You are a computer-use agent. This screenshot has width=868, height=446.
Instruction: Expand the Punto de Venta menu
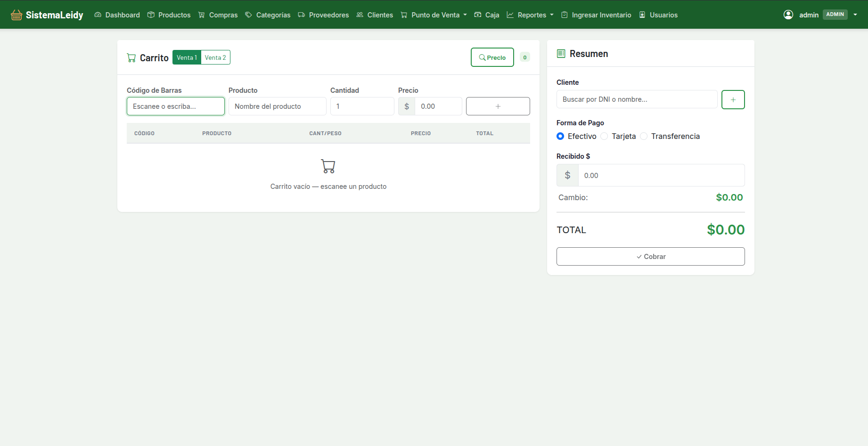coord(434,15)
